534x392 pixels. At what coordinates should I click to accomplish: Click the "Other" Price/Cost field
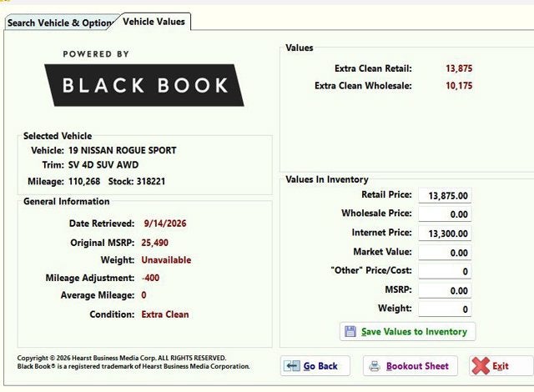pyautogui.click(x=445, y=272)
